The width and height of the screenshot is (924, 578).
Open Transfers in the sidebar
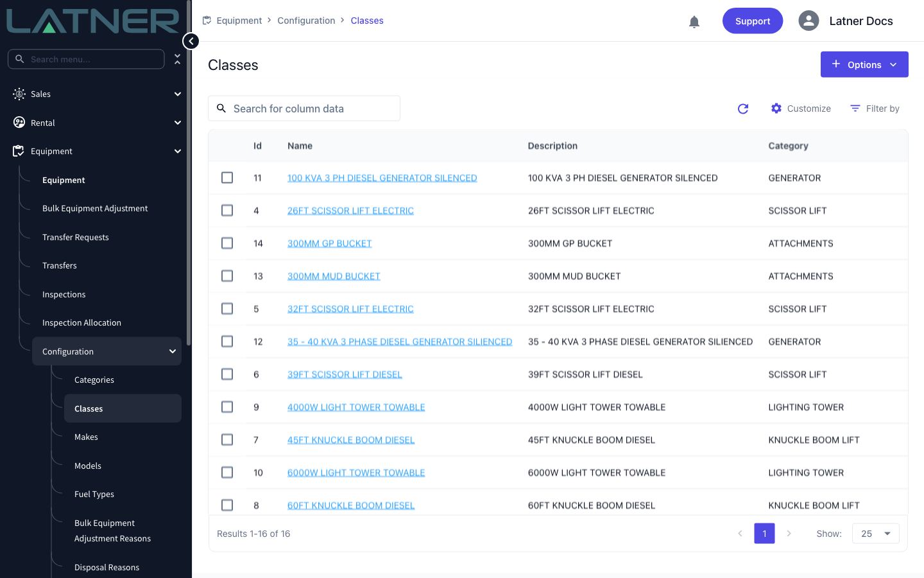[60, 266]
